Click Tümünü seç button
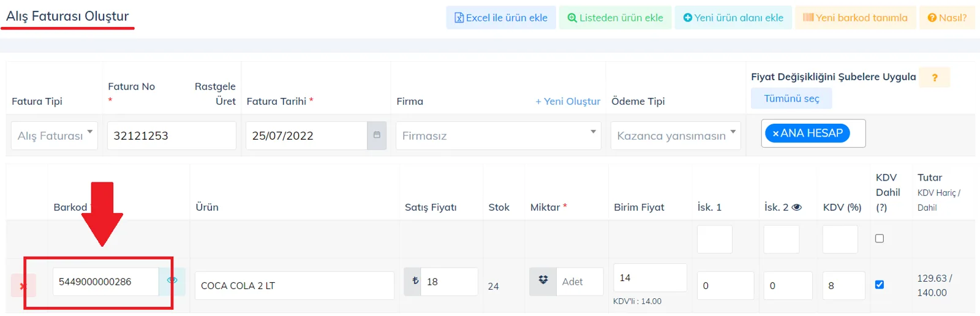This screenshot has width=980, height=316. click(x=791, y=99)
